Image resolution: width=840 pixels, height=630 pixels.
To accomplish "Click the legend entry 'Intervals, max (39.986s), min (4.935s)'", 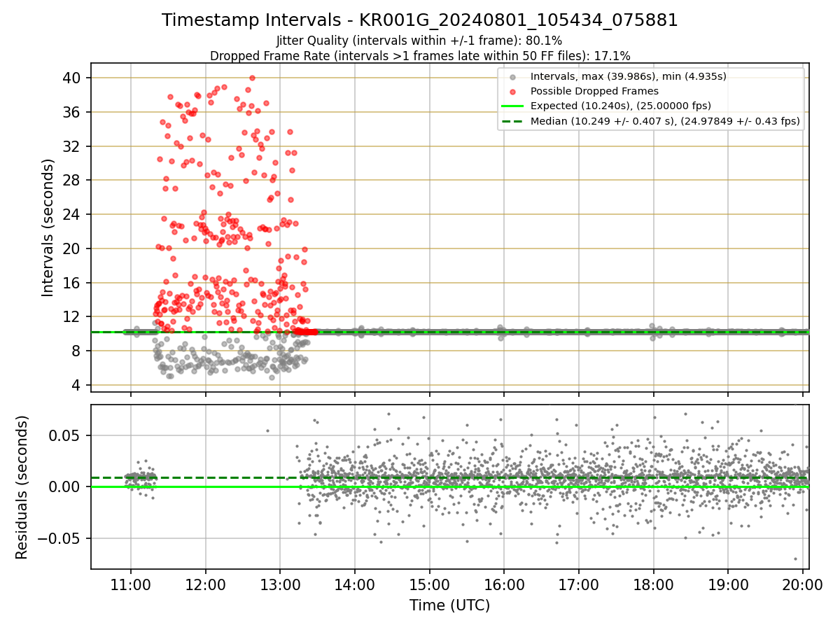I will click(629, 76).
